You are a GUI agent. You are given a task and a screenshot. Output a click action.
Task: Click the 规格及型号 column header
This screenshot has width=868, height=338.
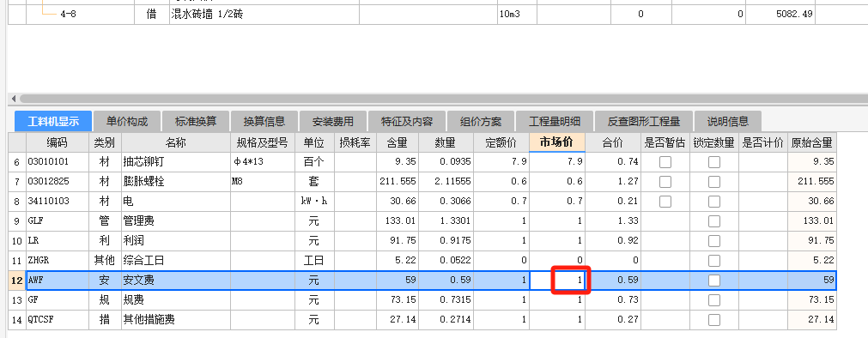263,142
